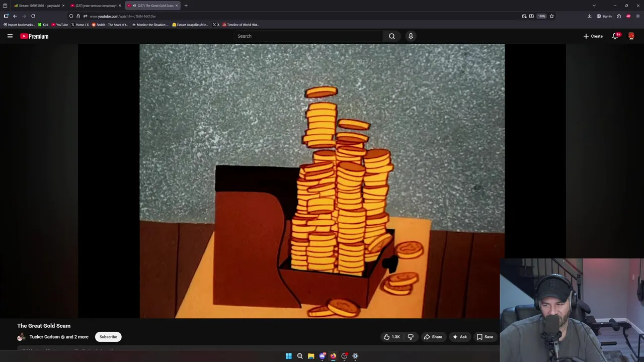
Task: Open File Explorer from the taskbar
Action: click(x=311, y=356)
